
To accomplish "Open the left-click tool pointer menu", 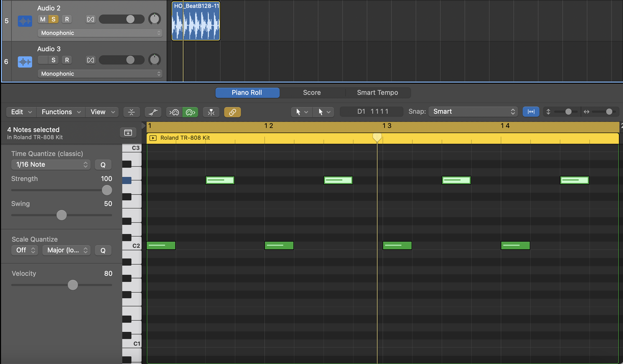I will [x=302, y=112].
